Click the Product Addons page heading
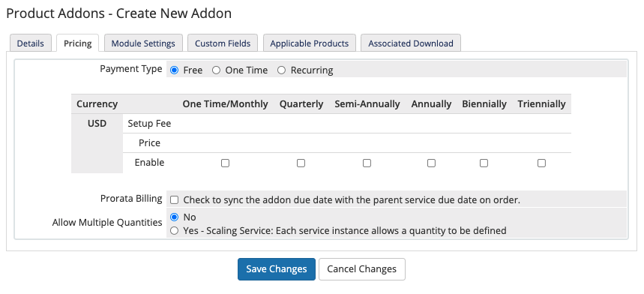Viewport: 644px width, 294px height. [118, 13]
